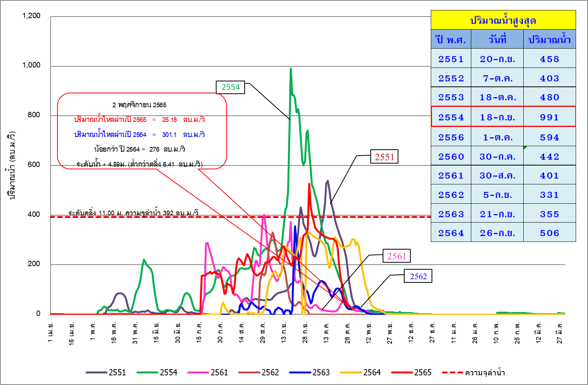588x385 pixels.
Task: Click the "น้อยกว่า ปี 2564 = 276" line
Action: click(139, 149)
